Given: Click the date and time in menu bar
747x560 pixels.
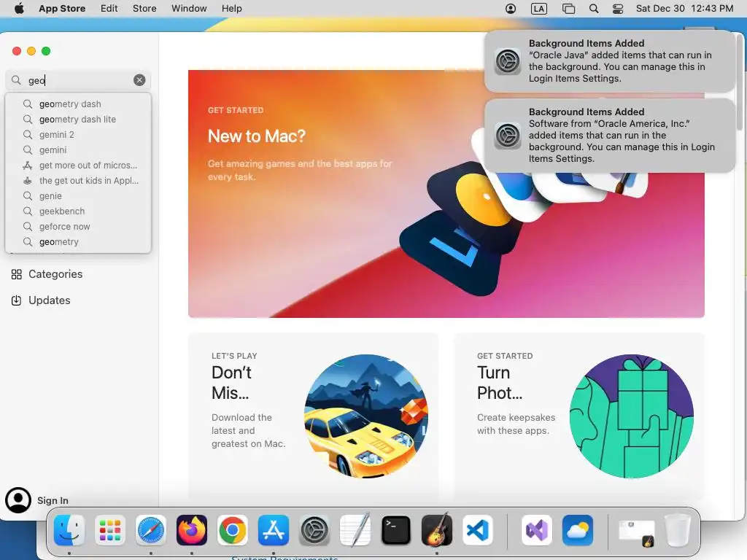Looking at the screenshot, I should [684, 8].
